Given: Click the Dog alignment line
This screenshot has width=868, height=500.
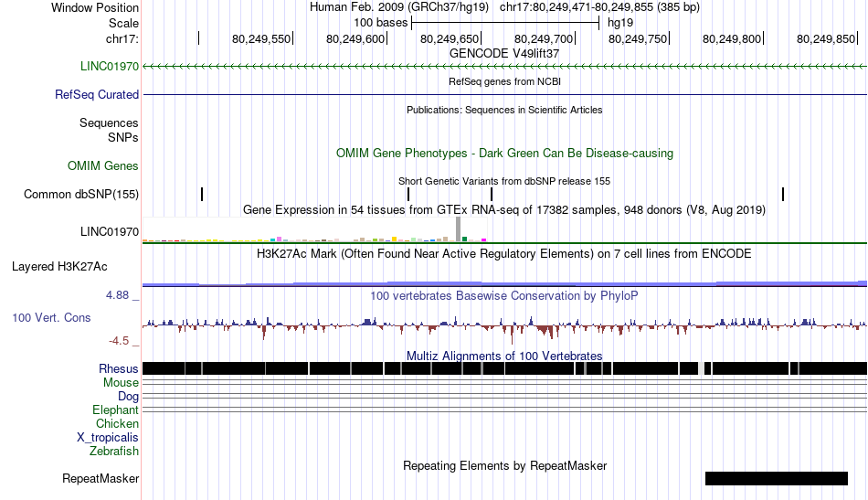Looking at the screenshot, I should point(504,397).
